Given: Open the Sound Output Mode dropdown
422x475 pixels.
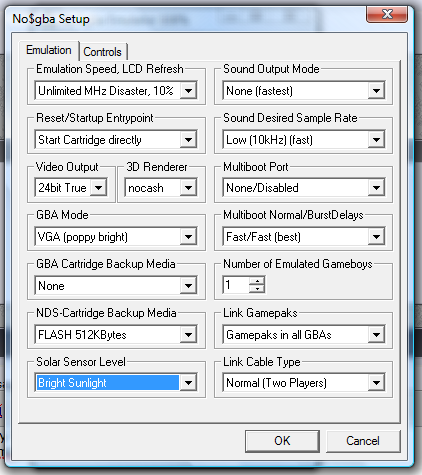Looking at the screenshot, I should 304,90.
